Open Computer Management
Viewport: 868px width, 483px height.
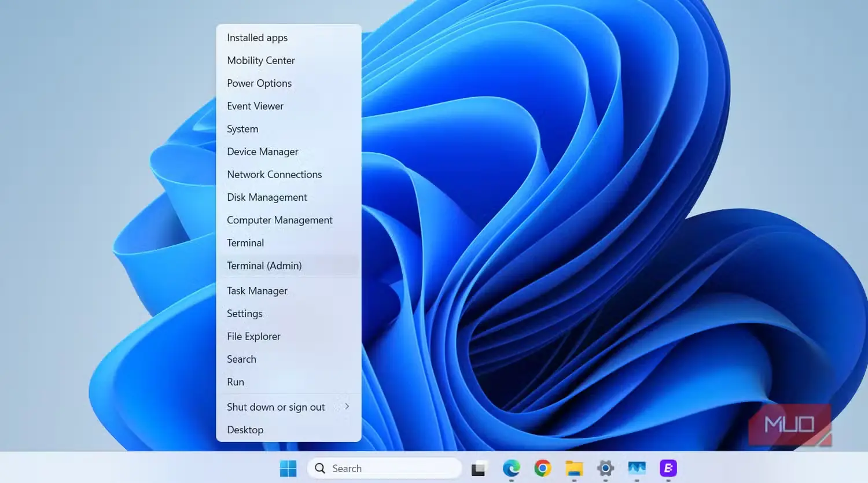(289, 220)
